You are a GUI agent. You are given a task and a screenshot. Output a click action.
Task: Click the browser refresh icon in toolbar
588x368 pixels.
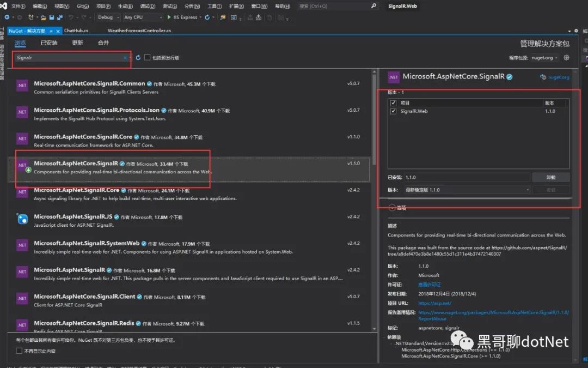pyautogui.click(x=207, y=17)
